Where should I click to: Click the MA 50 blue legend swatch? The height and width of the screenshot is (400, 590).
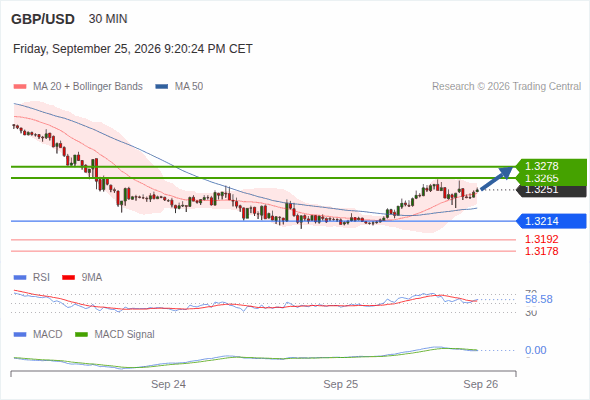click(x=162, y=87)
